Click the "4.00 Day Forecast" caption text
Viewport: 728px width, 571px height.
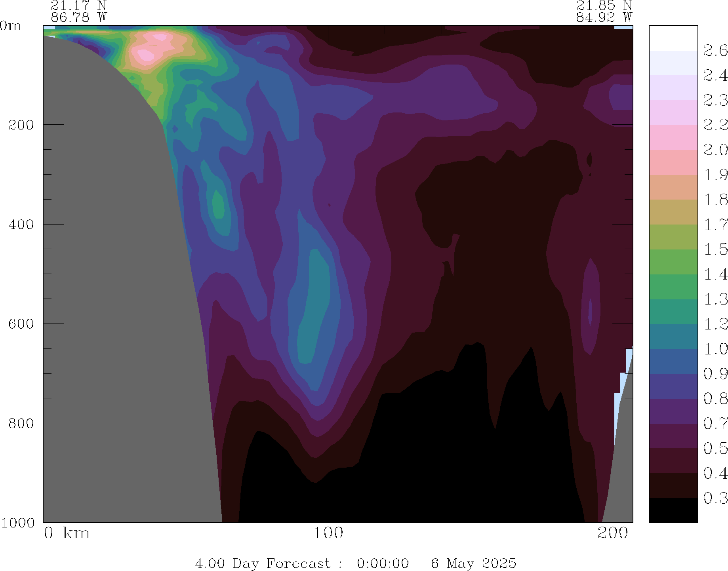[262, 563]
